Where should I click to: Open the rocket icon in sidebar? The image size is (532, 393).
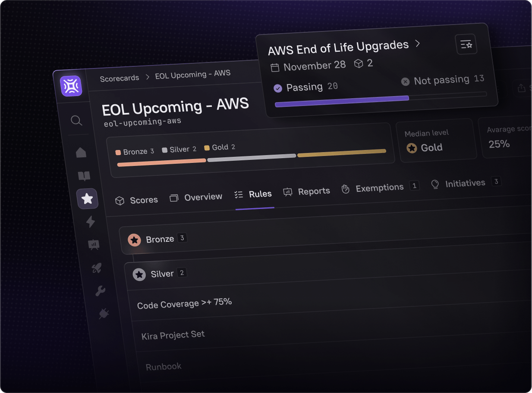pyautogui.click(x=96, y=268)
